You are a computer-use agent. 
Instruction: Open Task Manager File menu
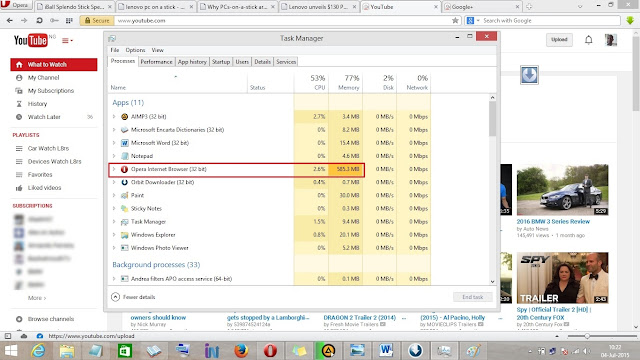(115, 50)
